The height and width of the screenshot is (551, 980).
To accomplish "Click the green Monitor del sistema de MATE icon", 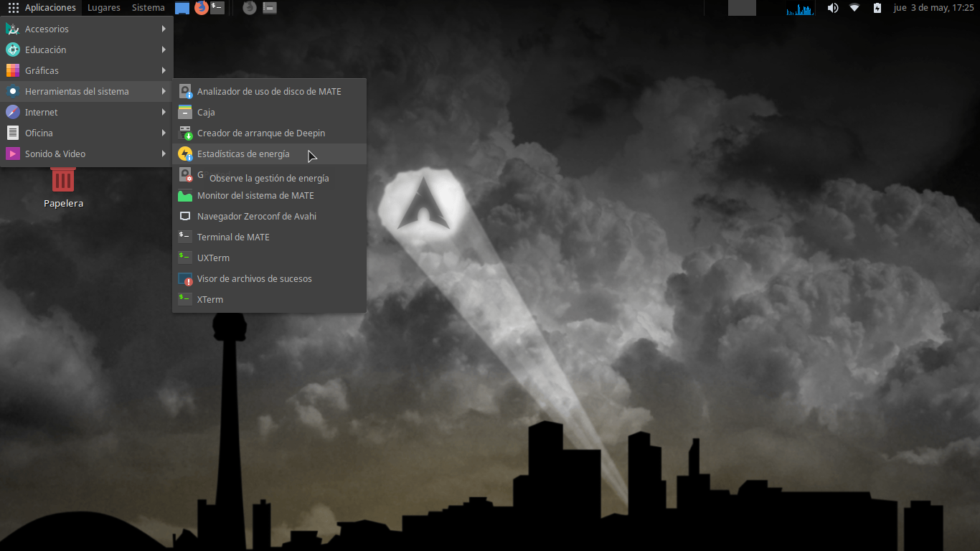I will pyautogui.click(x=185, y=195).
